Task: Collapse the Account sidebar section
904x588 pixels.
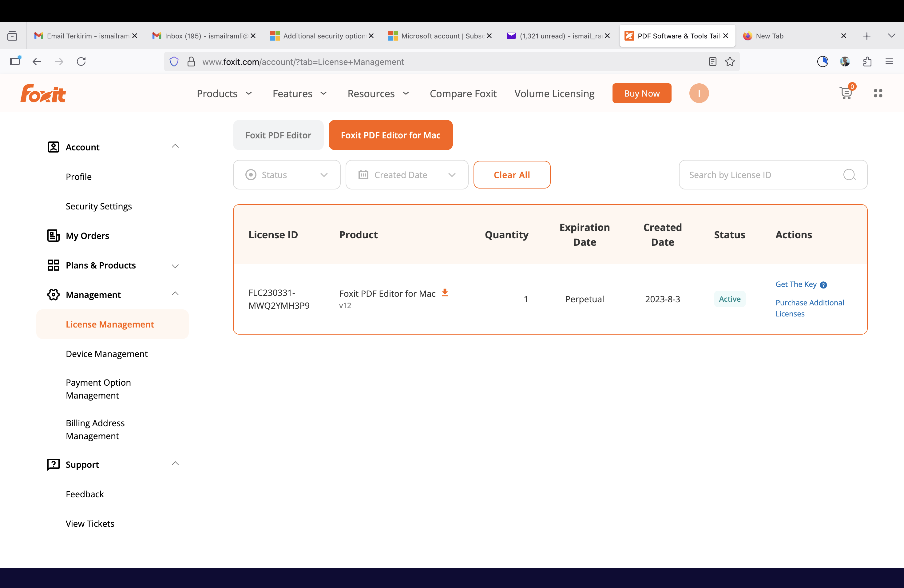Action: pos(175,146)
